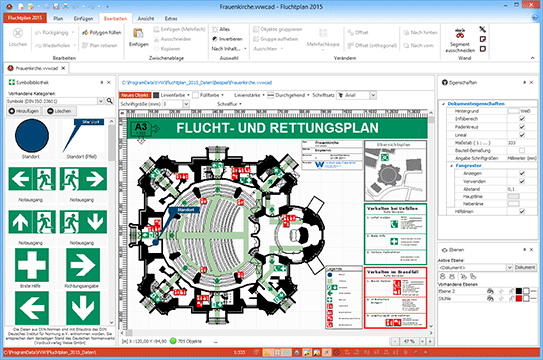Open the symbol category dropdown
This screenshot has width=543, height=360.
click(x=100, y=101)
